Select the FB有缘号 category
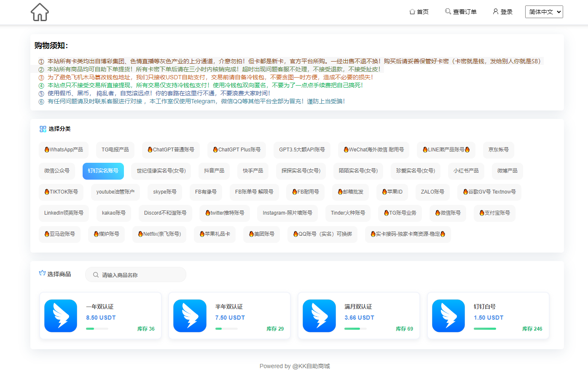 [x=206, y=192]
